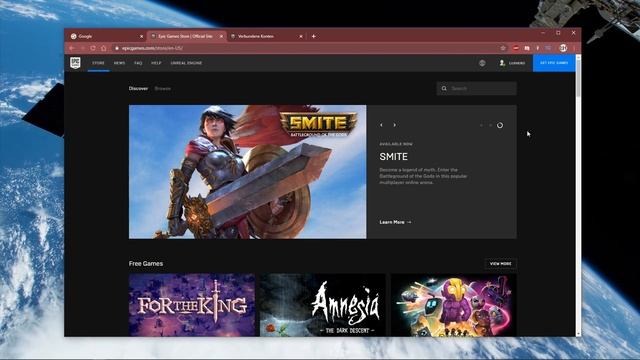The image size is (640, 360).
Task: Select the Browse tab
Action: click(162, 89)
